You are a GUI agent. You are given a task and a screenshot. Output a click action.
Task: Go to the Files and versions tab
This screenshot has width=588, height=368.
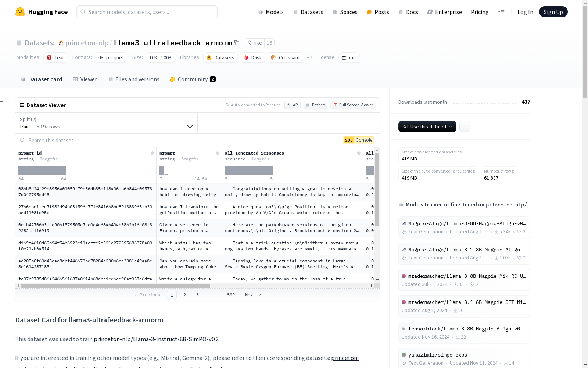133,79
